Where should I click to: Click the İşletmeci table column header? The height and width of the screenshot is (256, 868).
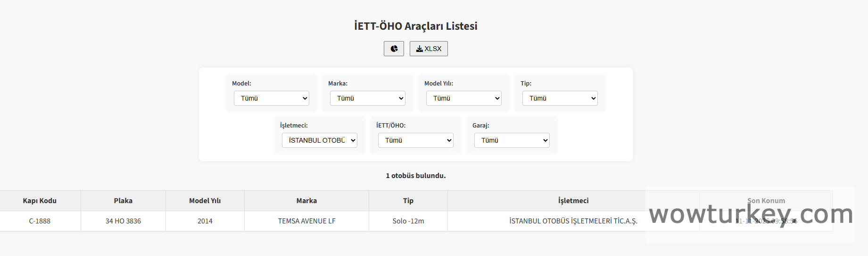coord(573,201)
